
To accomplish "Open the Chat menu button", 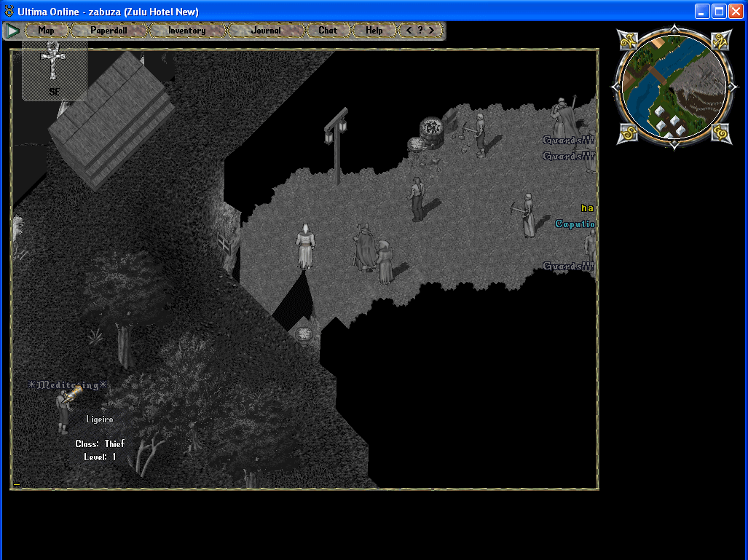I will coord(328,31).
